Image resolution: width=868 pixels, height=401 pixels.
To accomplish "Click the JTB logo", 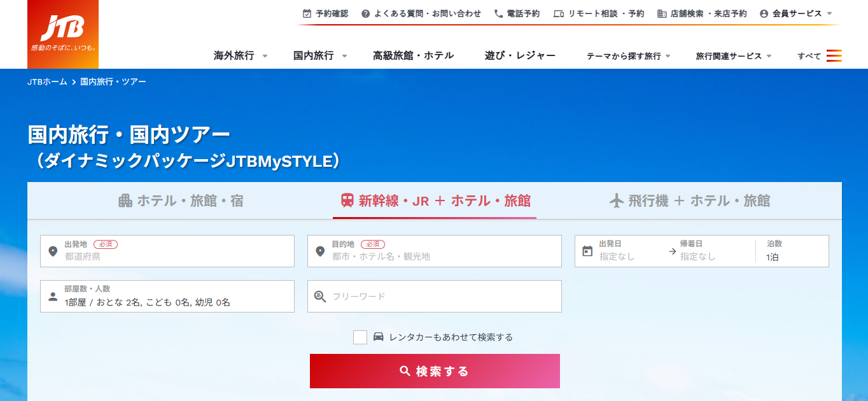I will 63,34.
